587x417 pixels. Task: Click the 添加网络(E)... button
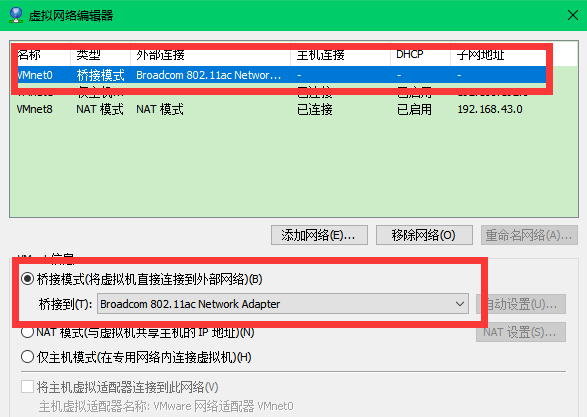319,235
